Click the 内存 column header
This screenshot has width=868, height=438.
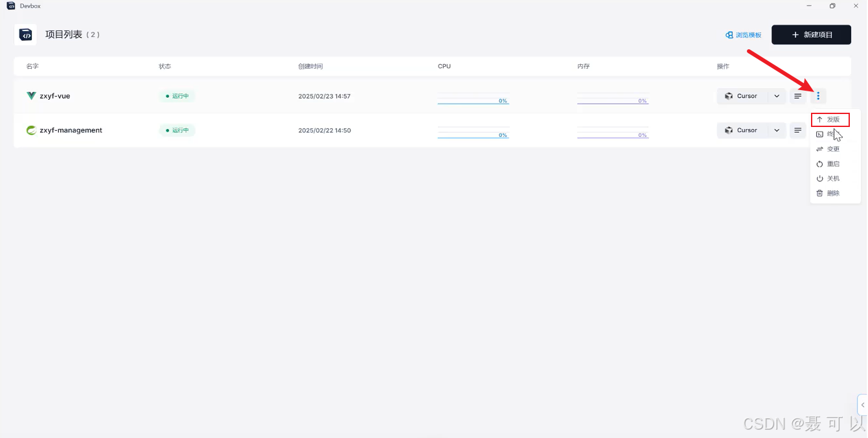pyautogui.click(x=584, y=66)
